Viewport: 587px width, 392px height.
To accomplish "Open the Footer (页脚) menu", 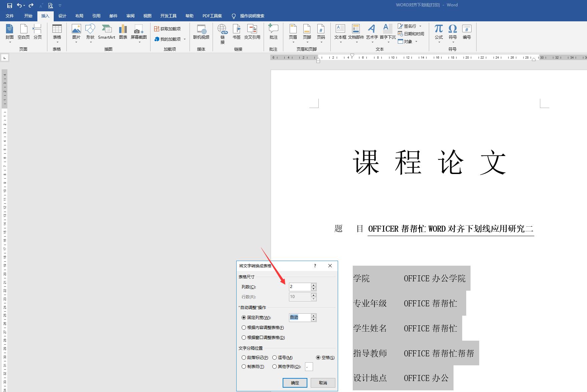I will point(307,33).
